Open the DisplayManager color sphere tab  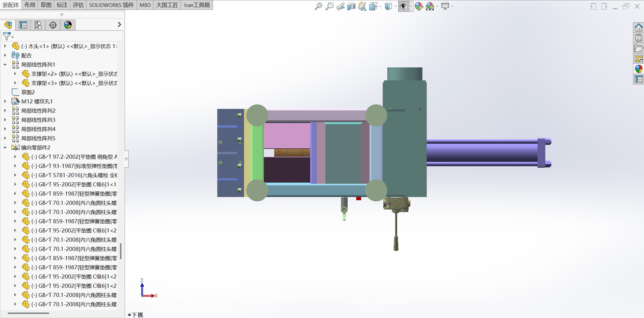pyautogui.click(x=68, y=25)
